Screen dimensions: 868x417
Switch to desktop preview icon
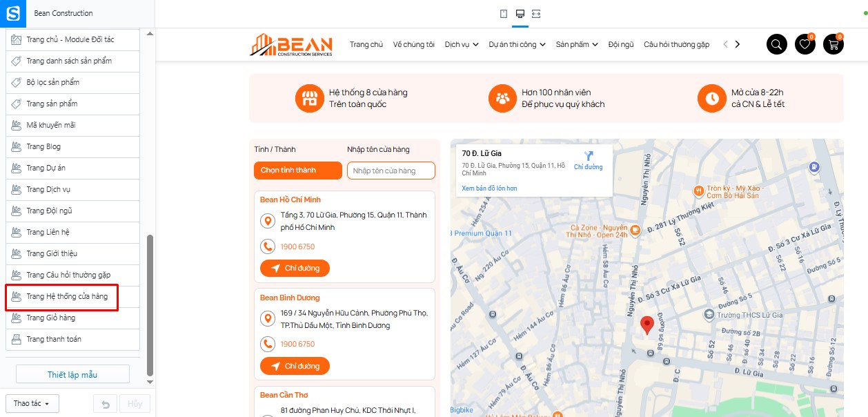[x=520, y=14]
